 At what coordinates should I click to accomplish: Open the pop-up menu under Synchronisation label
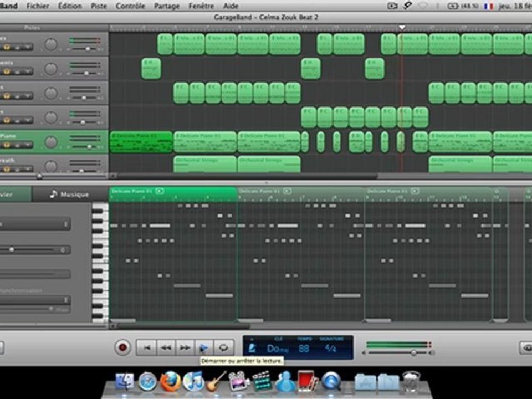click(35, 300)
